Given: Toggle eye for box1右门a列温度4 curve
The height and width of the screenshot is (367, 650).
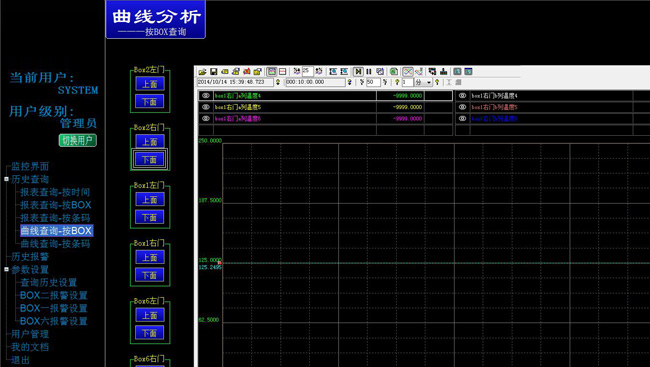Looking at the screenshot, I should (206, 95).
